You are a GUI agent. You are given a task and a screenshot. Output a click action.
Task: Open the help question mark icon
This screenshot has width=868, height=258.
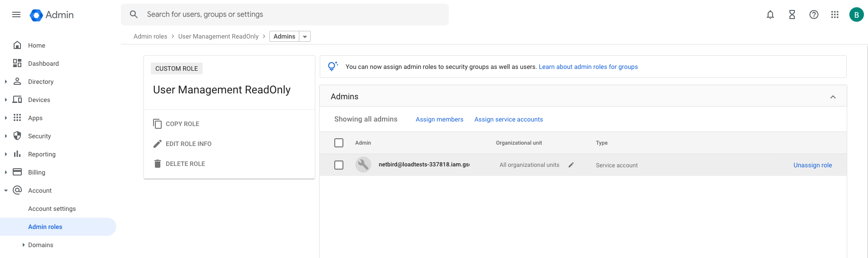(x=813, y=15)
